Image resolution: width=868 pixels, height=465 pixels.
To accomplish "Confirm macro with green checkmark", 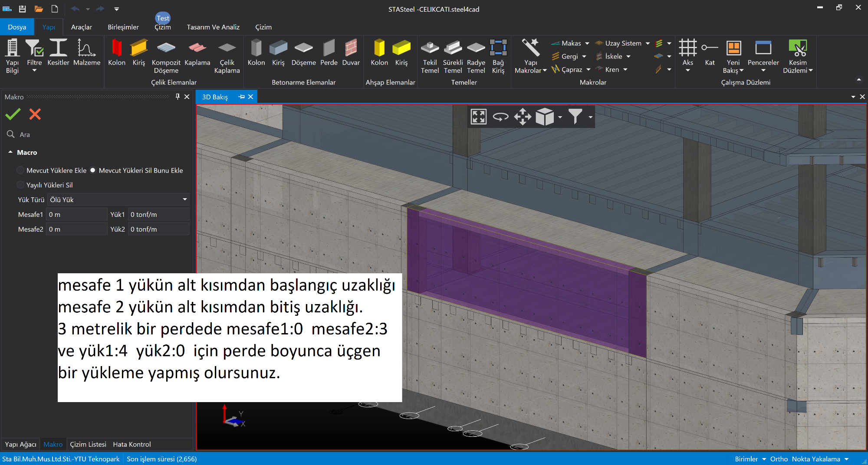I will pos(13,114).
